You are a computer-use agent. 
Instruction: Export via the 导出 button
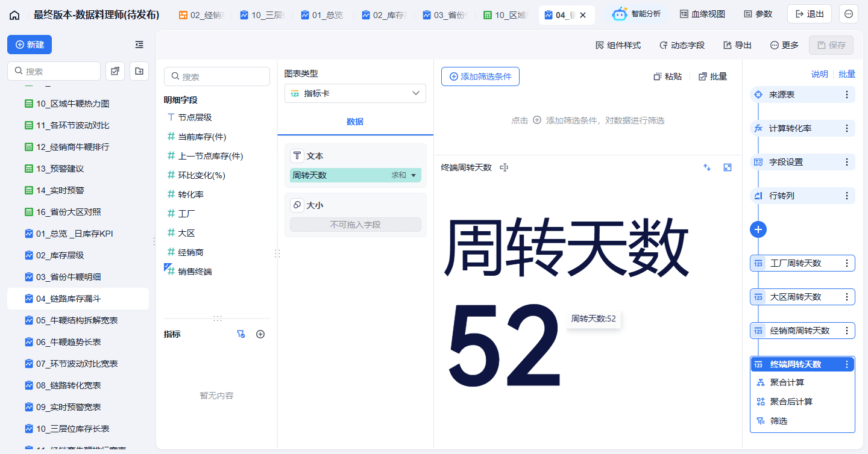click(x=737, y=45)
